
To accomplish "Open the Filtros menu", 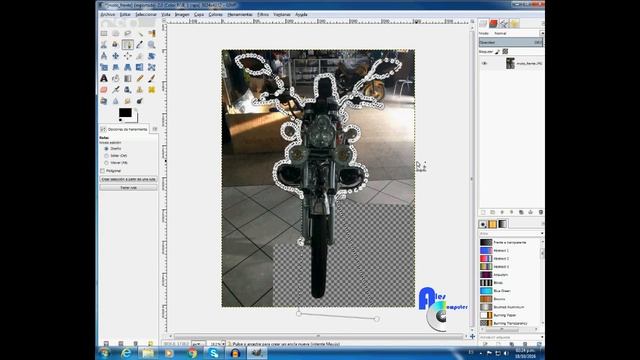I will 263,14.
